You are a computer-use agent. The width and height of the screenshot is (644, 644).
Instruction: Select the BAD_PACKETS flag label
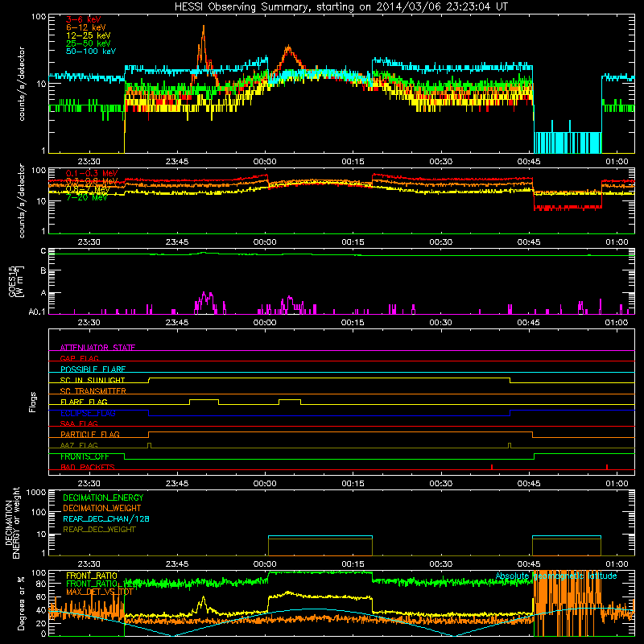88,467
